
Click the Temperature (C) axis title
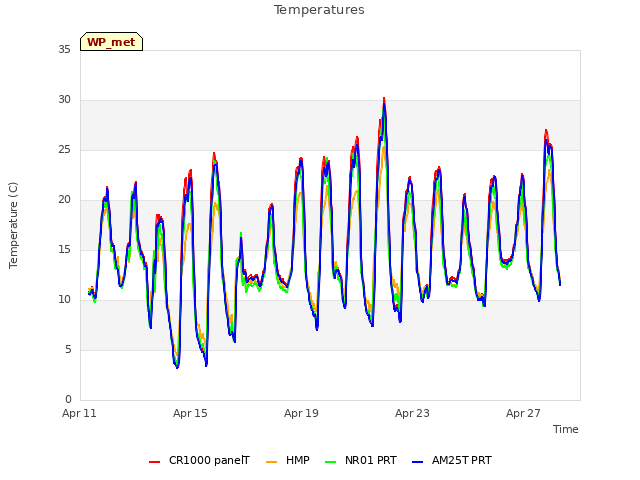pos(13,225)
